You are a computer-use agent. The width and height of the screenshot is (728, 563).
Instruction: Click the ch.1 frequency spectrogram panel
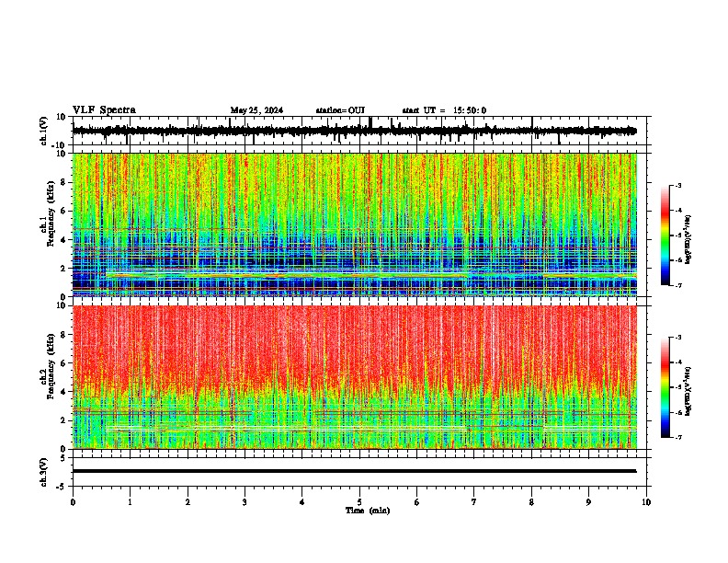(x=355, y=224)
